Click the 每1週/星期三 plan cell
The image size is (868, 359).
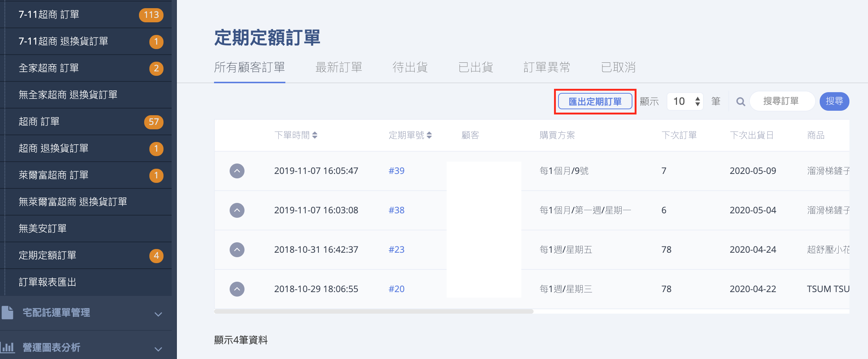[566, 289]
